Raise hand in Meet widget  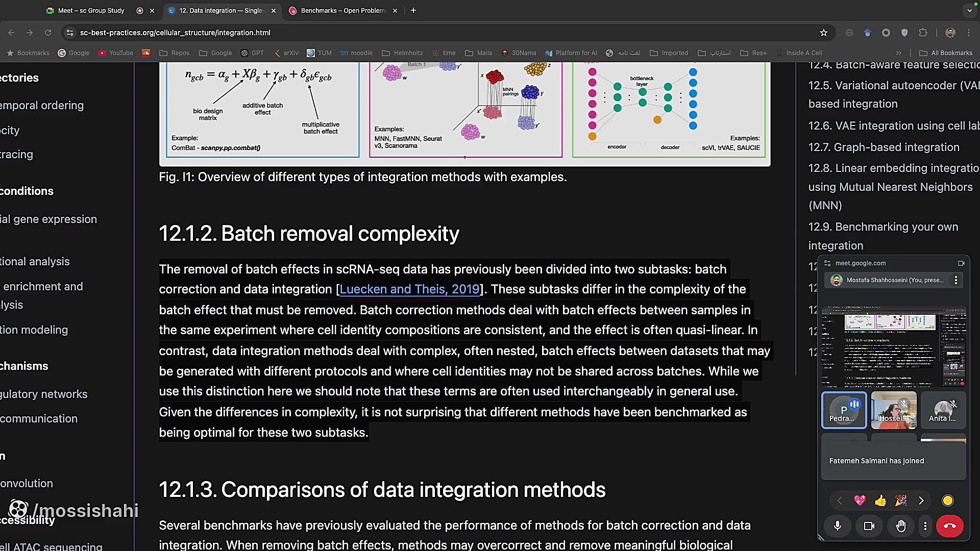(901, 526)
